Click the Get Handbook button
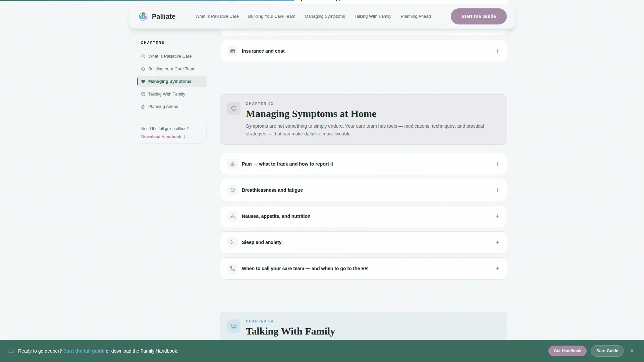Viewport: 644px width, 362px height. tap(568, 351)
